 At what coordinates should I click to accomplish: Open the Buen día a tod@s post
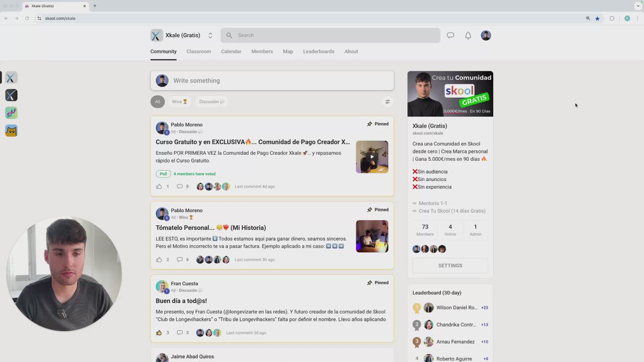pyautogui.click(x=181, y=301)
